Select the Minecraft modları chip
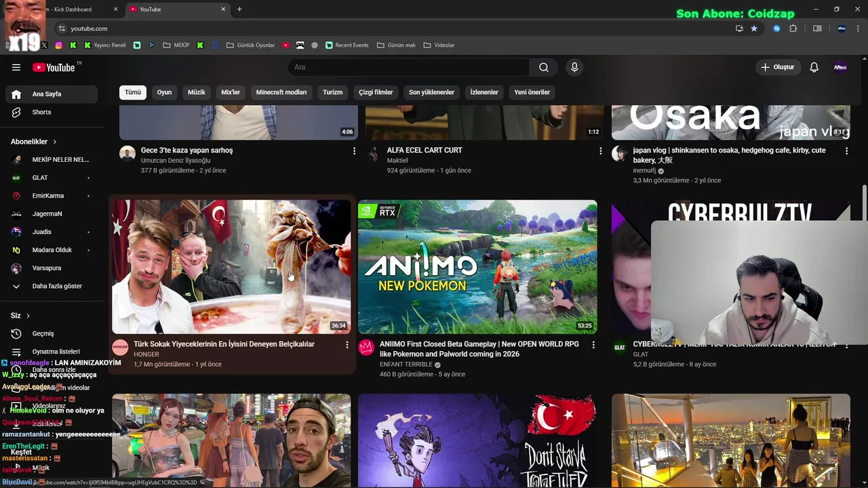 281,92
